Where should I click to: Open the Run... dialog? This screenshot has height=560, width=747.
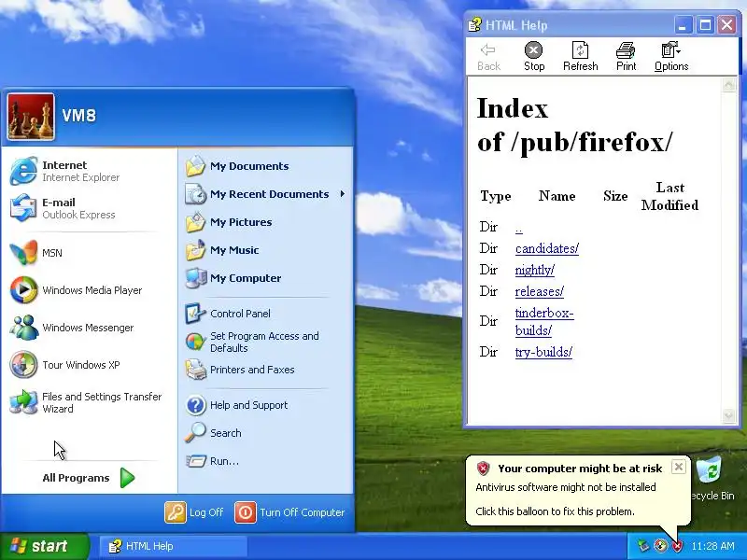tap(266, 461)
